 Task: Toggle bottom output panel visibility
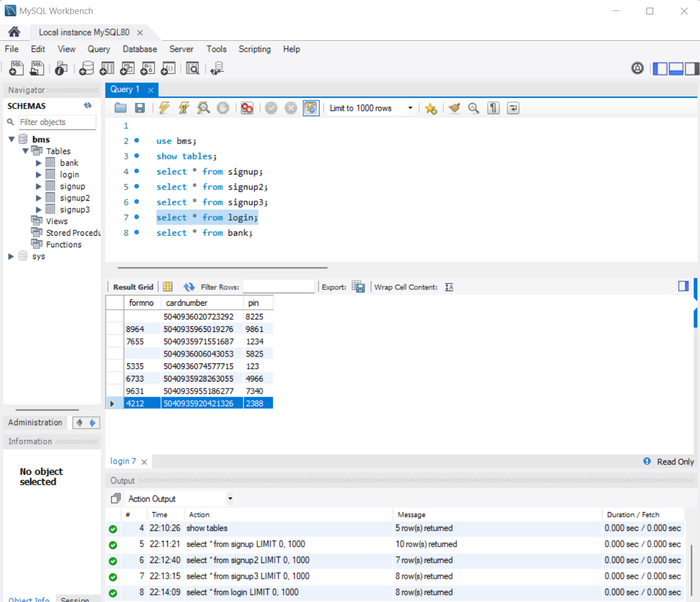tap(676, 68)
